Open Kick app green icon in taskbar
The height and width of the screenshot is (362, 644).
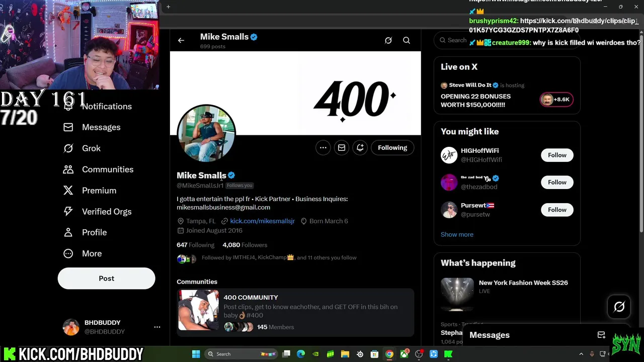pyautogui.click(x=448, y=354)
